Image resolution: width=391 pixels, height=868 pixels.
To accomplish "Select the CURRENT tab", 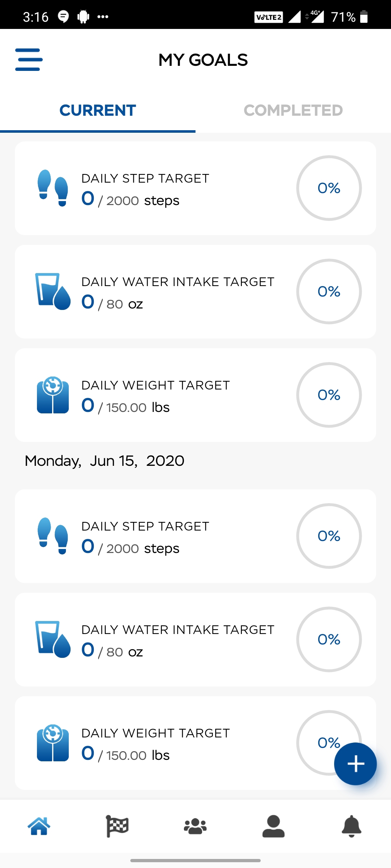I will pos(98,111).
